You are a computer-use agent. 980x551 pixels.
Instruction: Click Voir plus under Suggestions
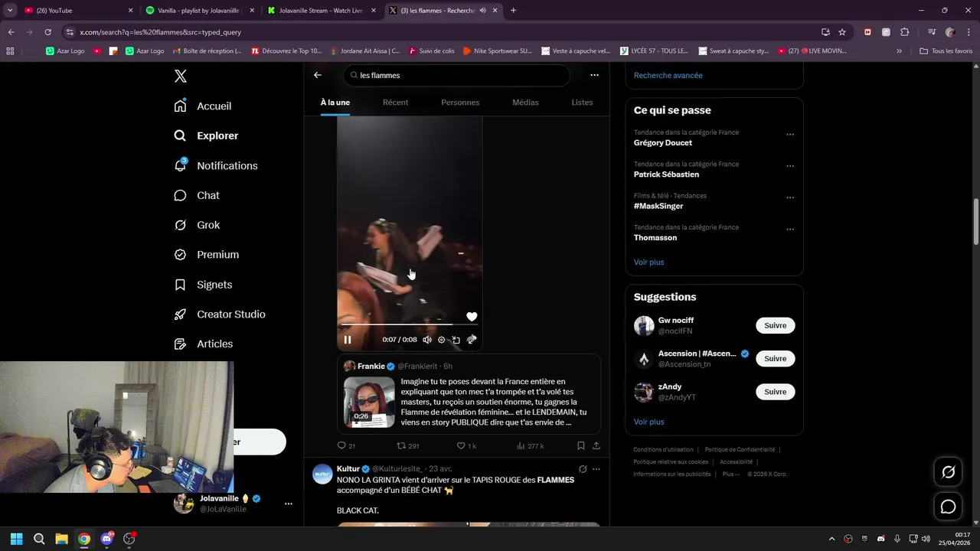[x=648, y=422]
